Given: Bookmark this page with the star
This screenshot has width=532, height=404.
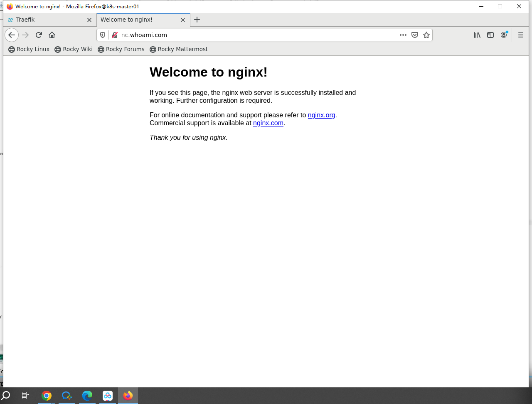Looking at the screenshot, I should point(426,35).
